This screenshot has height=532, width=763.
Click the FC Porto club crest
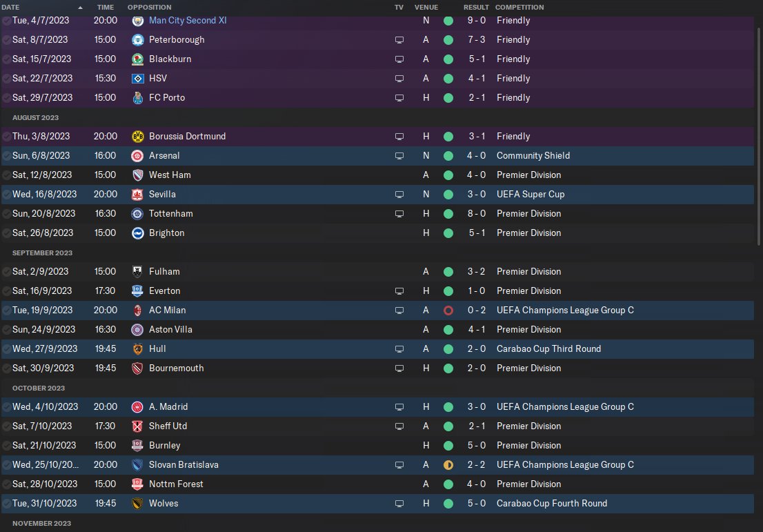(138, 98)
